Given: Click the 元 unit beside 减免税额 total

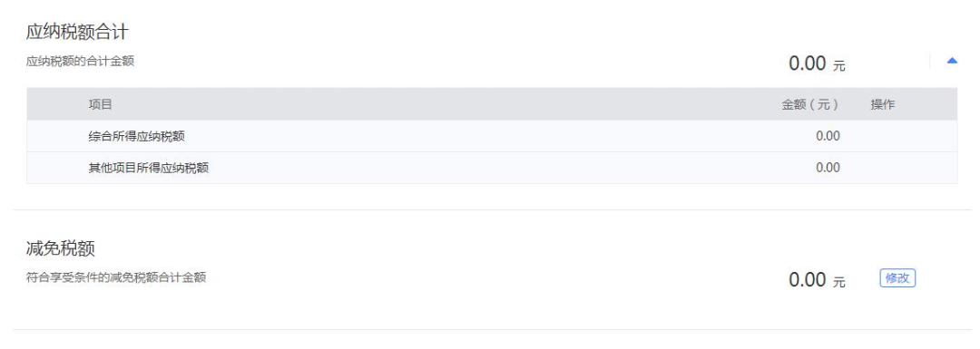Looking at the screenshot, I should [x=838, y=282].
